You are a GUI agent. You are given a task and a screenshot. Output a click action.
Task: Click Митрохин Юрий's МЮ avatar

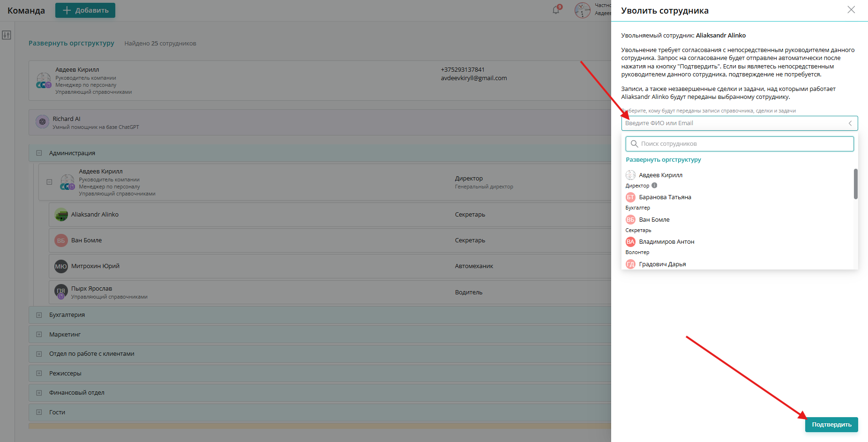coord(61,266)
